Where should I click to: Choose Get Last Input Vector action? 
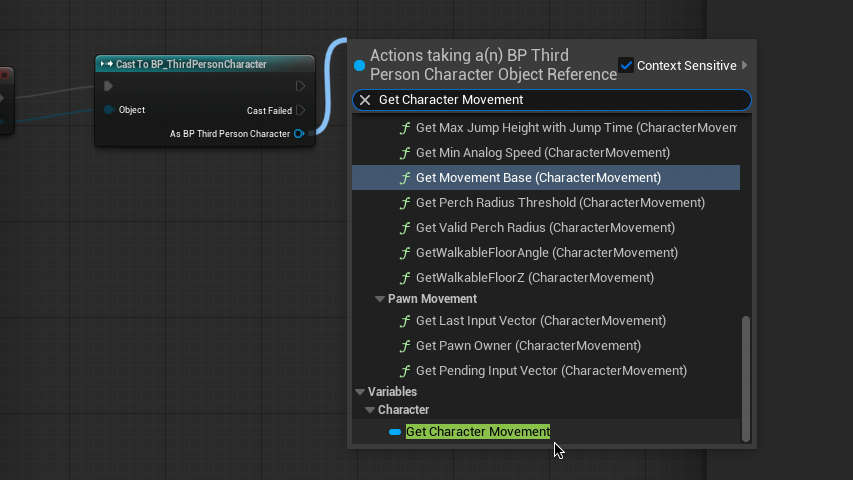click(540, 321)
